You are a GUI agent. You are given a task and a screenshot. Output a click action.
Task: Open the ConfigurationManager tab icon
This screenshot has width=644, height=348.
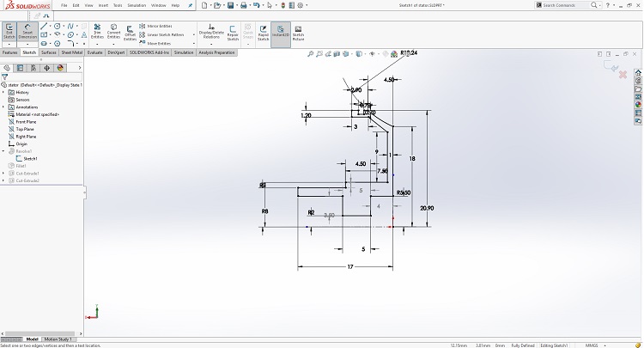(33, 68)
